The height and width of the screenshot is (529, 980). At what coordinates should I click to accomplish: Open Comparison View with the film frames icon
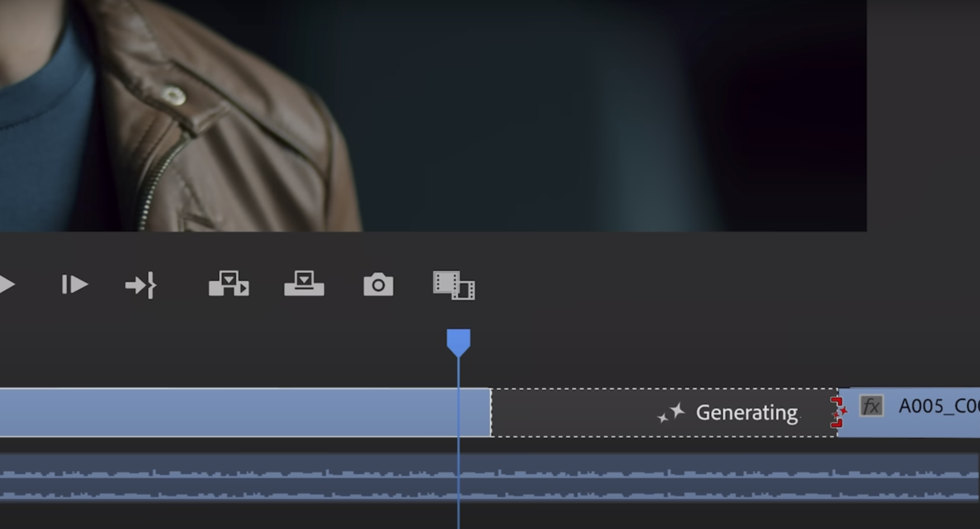(453, 285)
